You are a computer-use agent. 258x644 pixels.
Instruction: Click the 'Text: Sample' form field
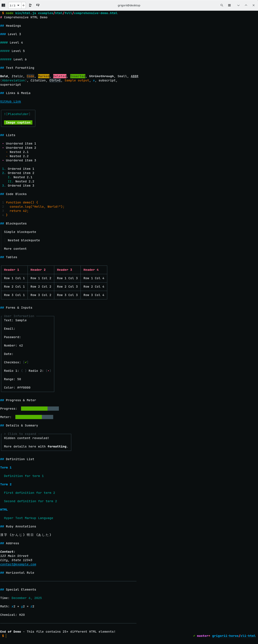pos(15,320)
